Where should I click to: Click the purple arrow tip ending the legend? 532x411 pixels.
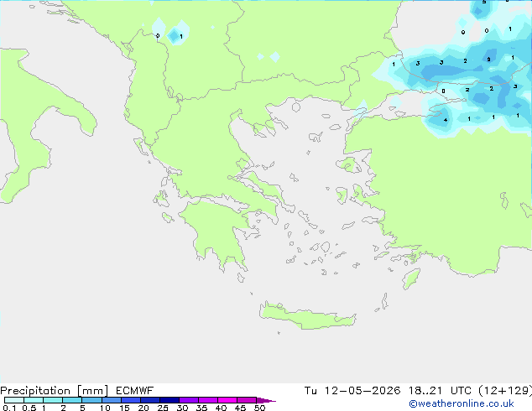pos(266,400)
